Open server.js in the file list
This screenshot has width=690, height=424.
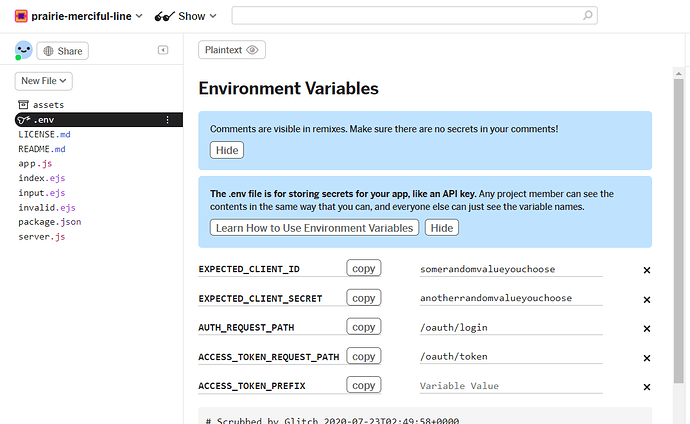coord(42,237)
